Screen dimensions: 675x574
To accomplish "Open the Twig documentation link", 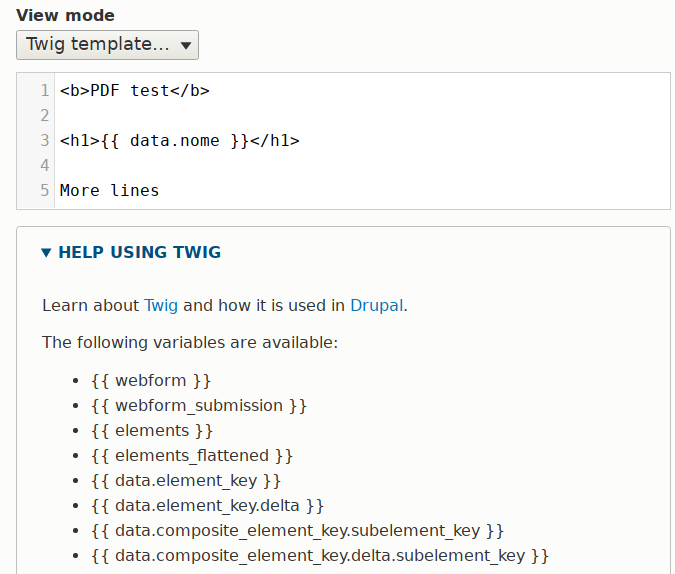I will [161, 305].
